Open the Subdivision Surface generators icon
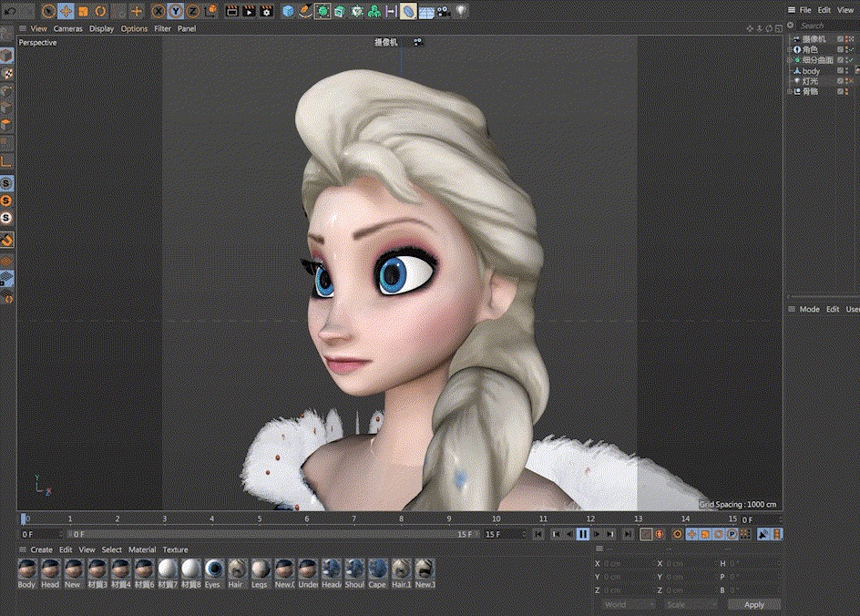Viewport: 860px width, 616px height. coord(323,10)
